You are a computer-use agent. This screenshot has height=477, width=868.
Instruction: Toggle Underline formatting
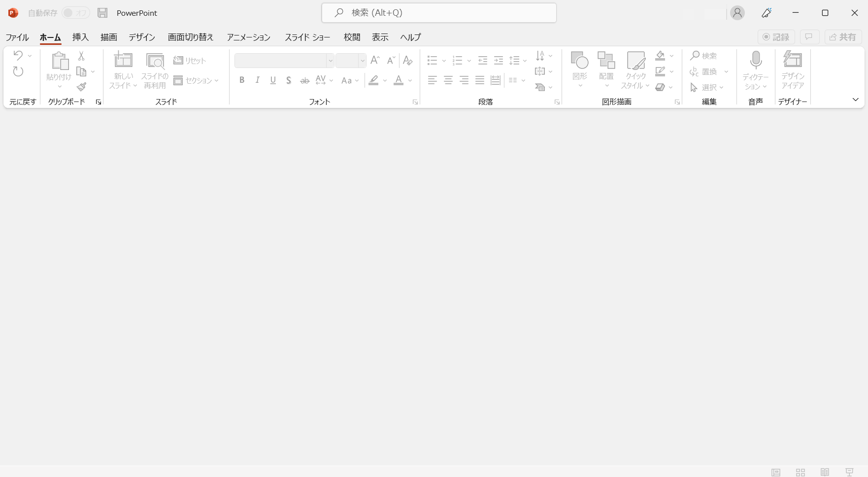coord(273,80)
